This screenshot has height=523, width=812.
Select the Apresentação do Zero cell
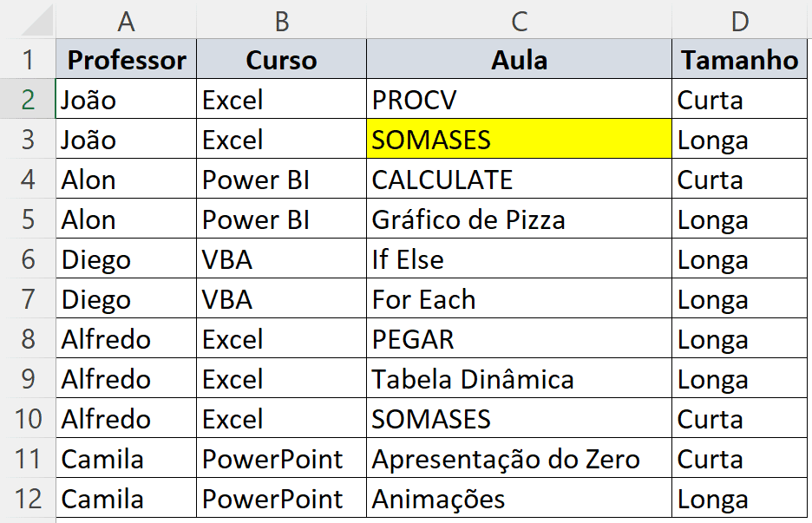[x=519, y=459]
